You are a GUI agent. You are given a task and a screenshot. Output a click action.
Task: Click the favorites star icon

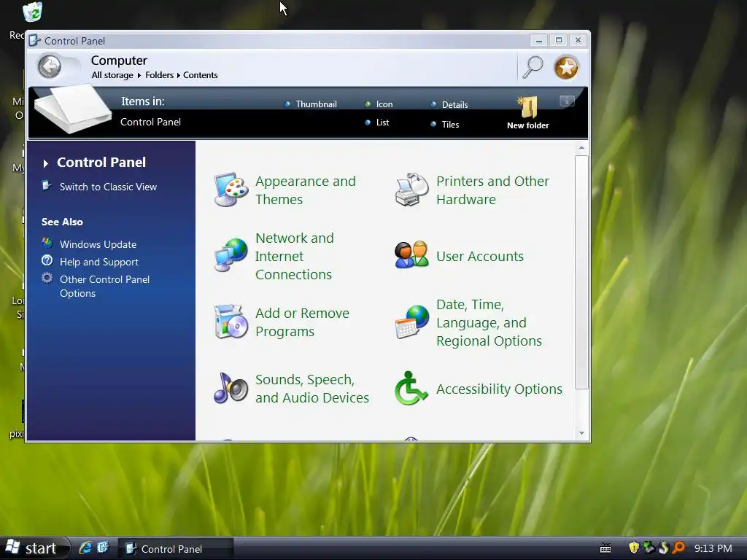point(566,68)
